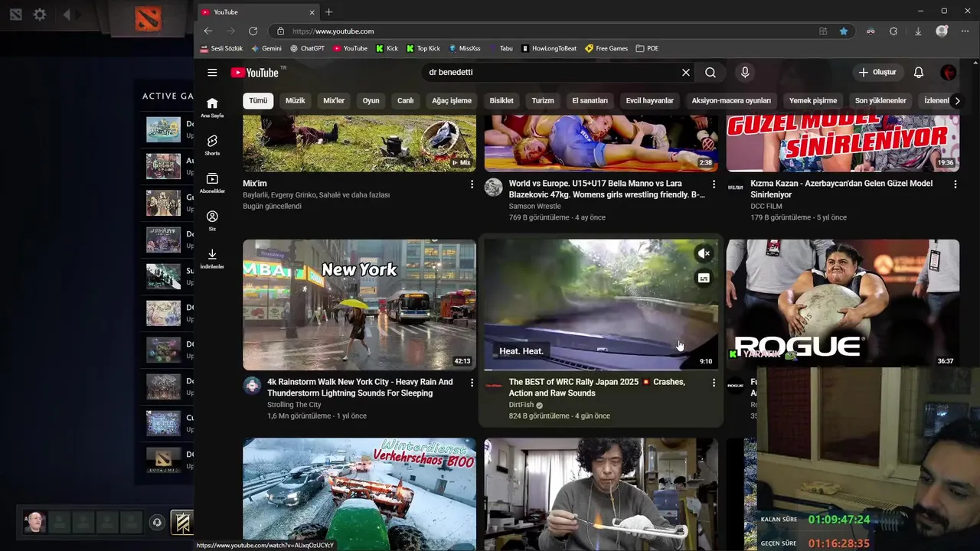Viewport: 980px width, 551px height.
Task: Click the YouTube logo
Action: click(x=254, y=73)
